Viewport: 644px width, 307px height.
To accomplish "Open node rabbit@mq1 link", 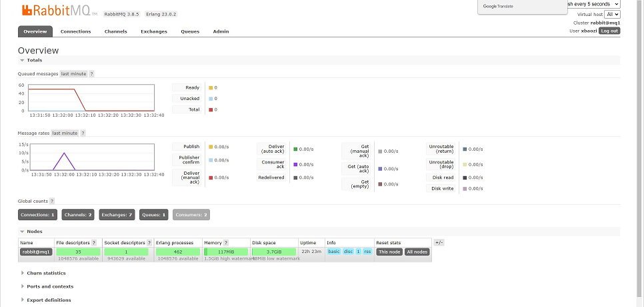I will pyautogui.click(x=36, y=252).
